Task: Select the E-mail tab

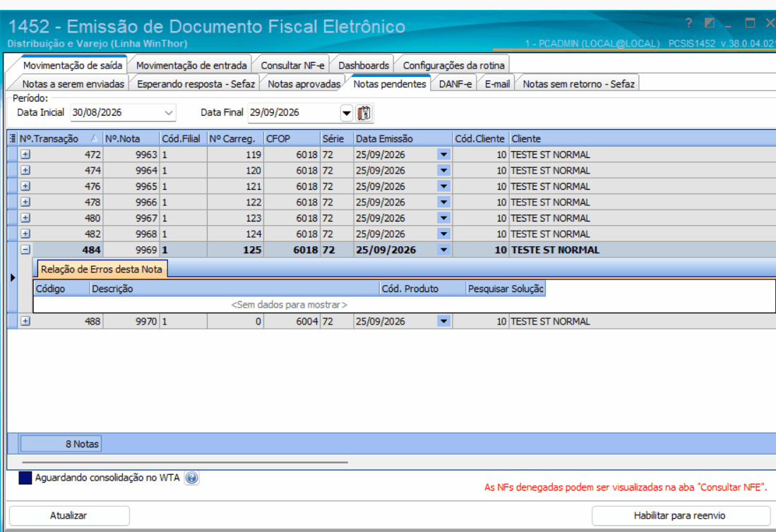Action: [497, 84]
